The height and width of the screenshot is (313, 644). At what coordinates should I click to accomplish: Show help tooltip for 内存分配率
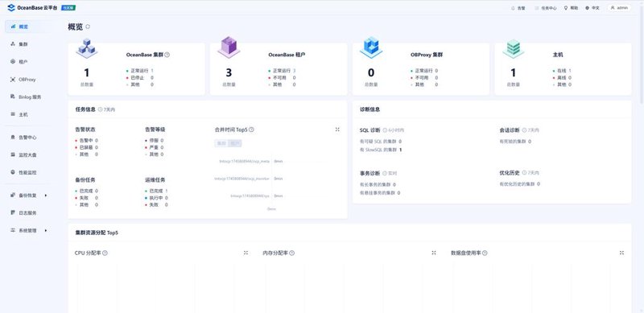click(291, 253)
